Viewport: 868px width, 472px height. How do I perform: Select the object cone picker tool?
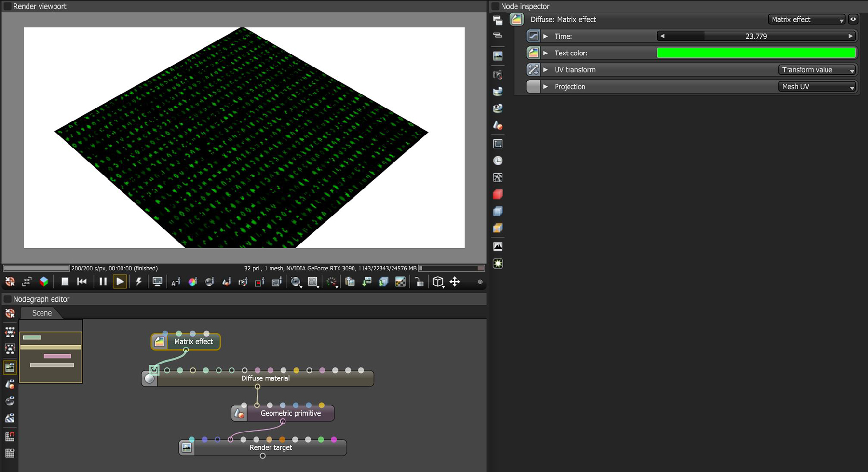(226, 282)
